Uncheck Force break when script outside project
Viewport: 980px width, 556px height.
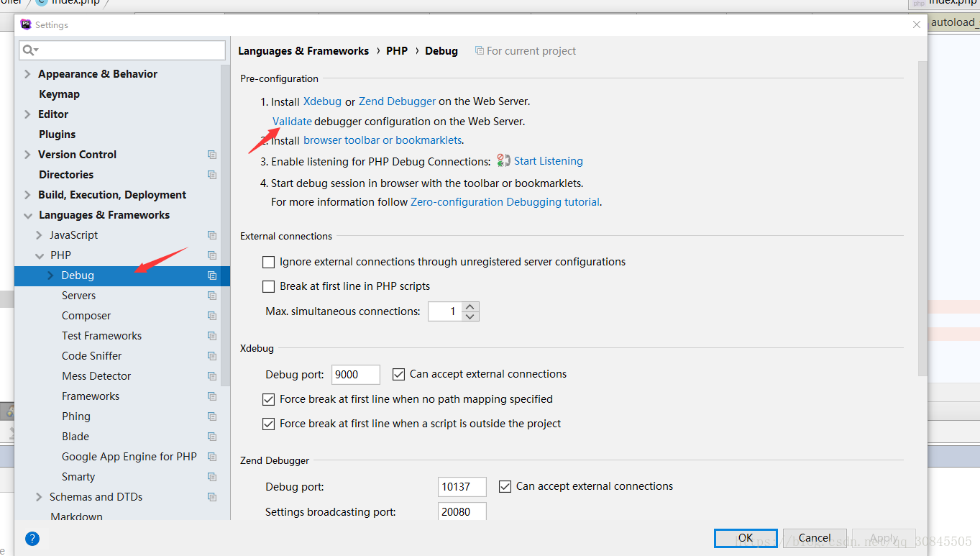pos(268,424)
